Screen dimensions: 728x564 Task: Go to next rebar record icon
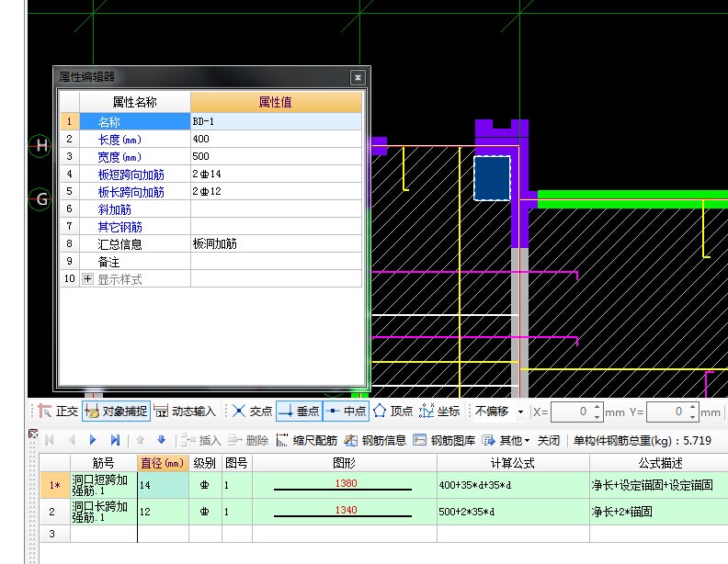pyautogui.click(x=93, y=440)
